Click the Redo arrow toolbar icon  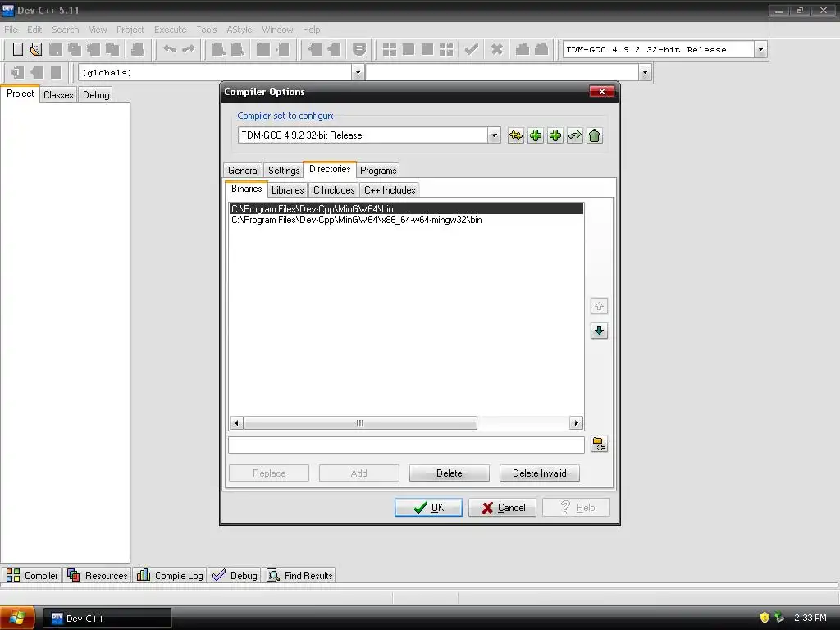[189, 49]
